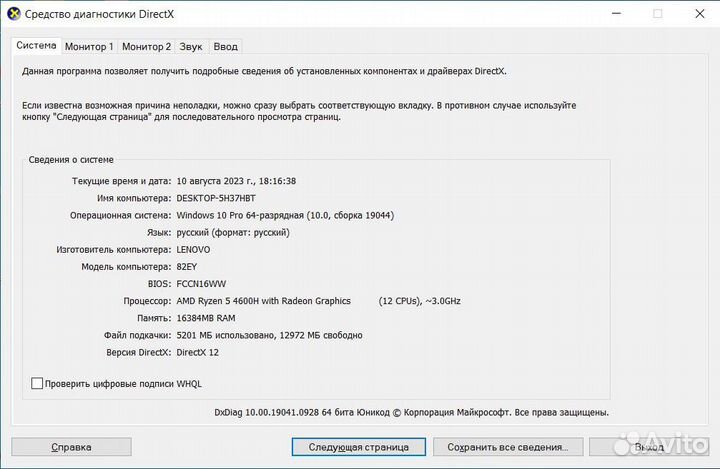Click the Справка button
The image size is (720, 469).
(71, 447)
